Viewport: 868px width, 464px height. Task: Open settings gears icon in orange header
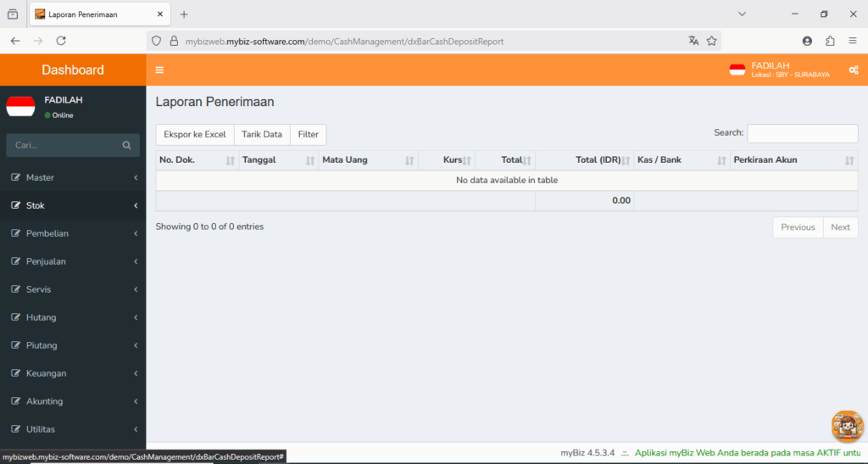click(854, 70)
